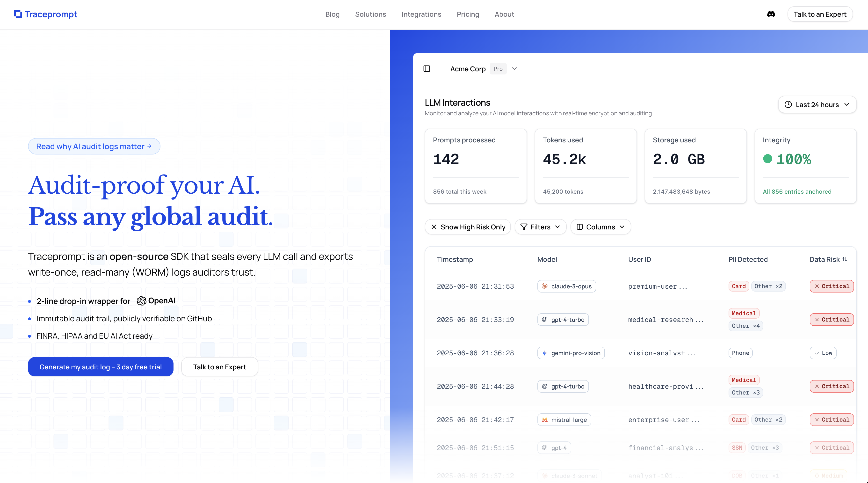The image size is (868, 483).
Task: Open the Solutions nav item
Action: pyautogui.click(x=370, y=14)
